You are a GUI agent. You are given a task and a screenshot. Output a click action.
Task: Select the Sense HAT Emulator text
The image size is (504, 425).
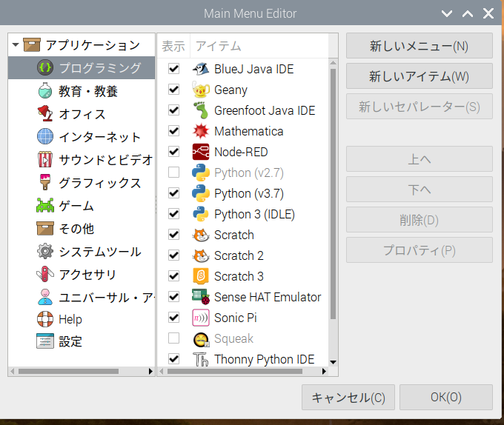(x=268, y=297)
